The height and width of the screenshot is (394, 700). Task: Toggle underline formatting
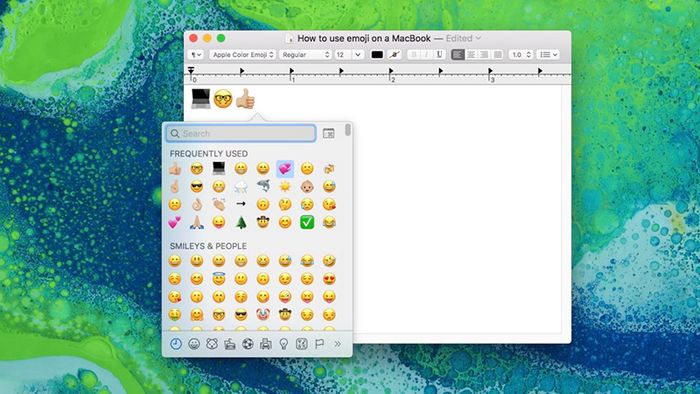click(x=439, y=54)
